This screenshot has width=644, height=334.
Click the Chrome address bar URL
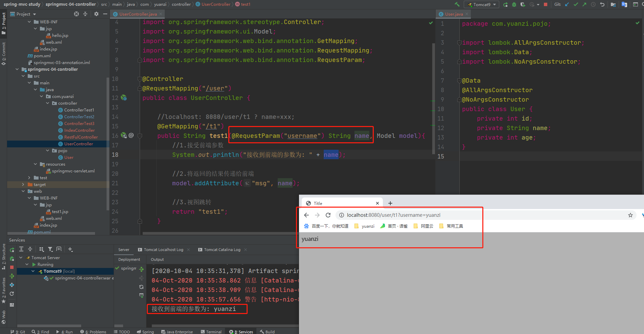click(393, 215)
